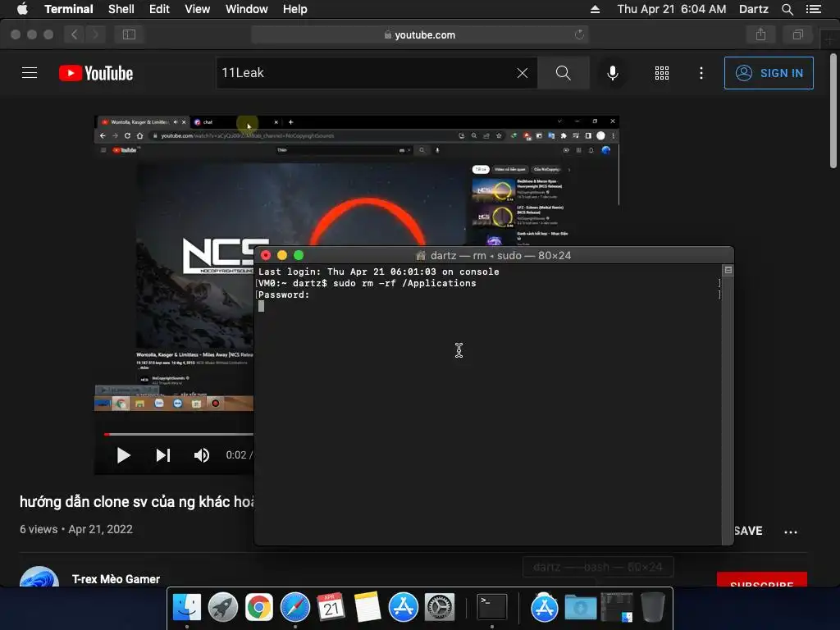Minimize Terminal with the yellow button
Viewport: 840px width, 630px height.
[x=282, y=256]
